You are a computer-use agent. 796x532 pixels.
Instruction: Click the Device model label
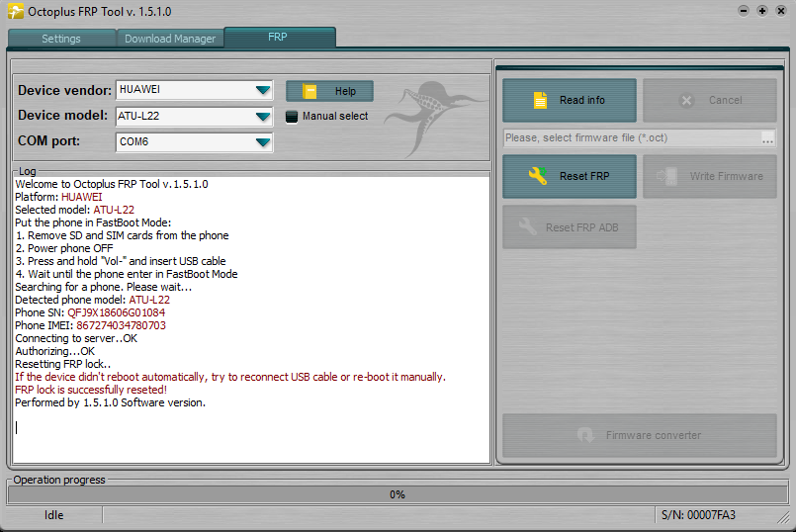62,116
